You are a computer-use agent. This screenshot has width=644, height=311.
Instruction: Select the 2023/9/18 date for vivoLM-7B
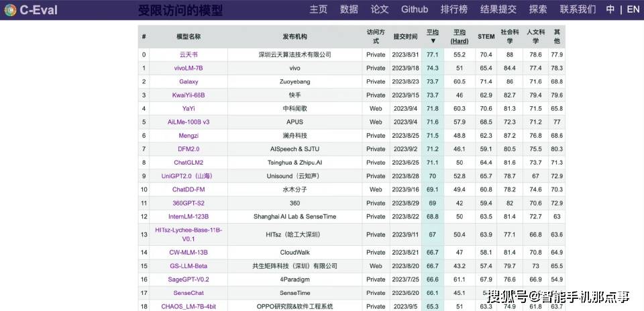(405, 69)
